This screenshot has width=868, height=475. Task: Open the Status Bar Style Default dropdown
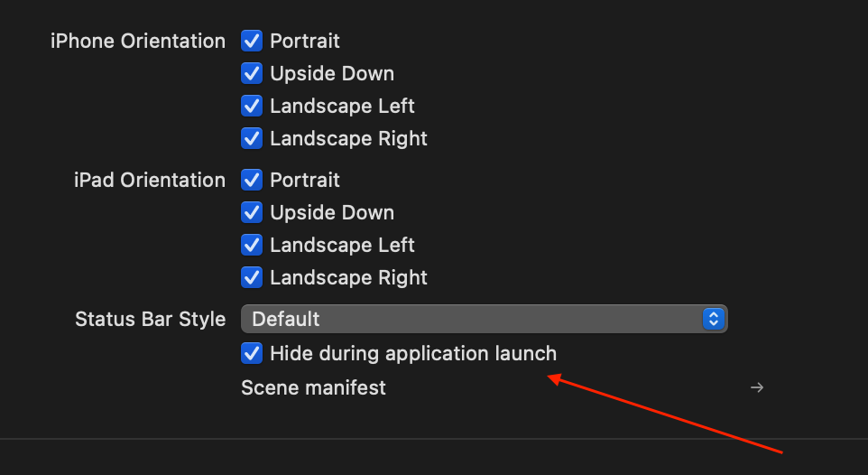(x=485, y=319)
